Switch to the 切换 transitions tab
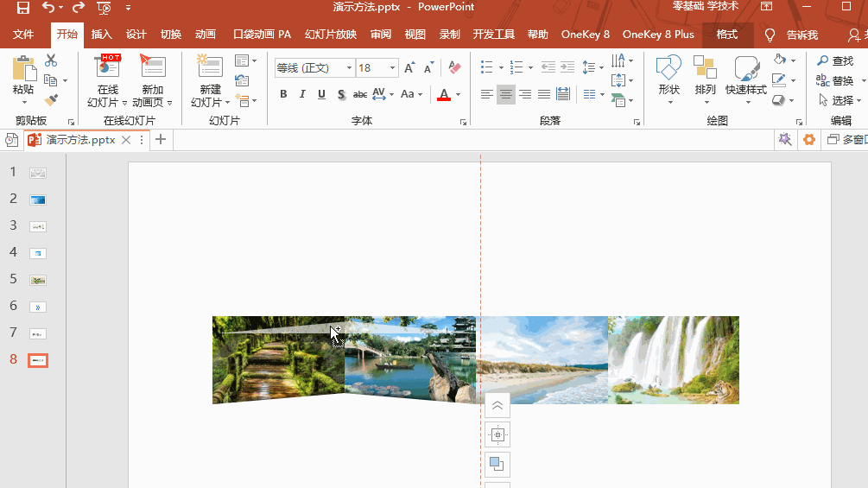Viewport: 868px width, 488px height. (171, 35)
